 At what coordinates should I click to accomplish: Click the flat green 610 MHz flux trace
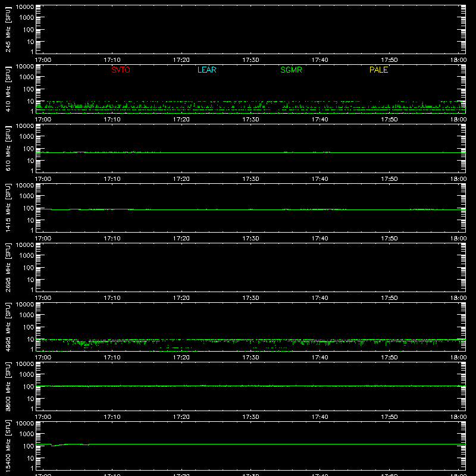[250, 152]
